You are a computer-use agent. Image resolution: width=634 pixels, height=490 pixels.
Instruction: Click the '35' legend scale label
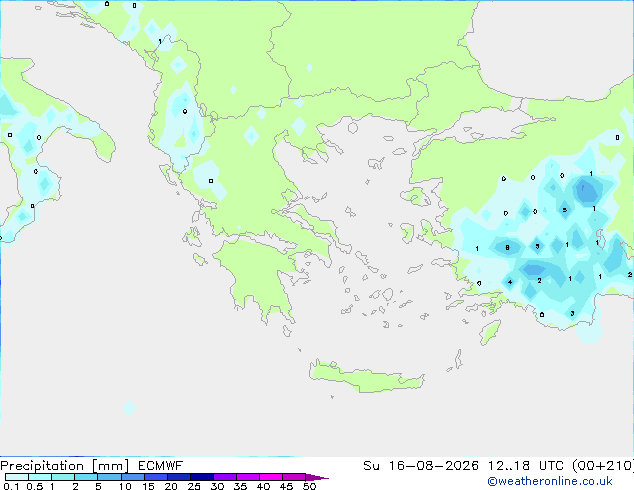tap(240, 486)
